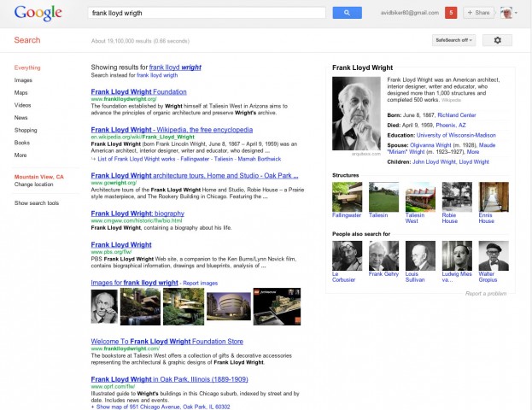
Task: Expand Show search tools
Action: pyautogui.click(x=37, y=203)
